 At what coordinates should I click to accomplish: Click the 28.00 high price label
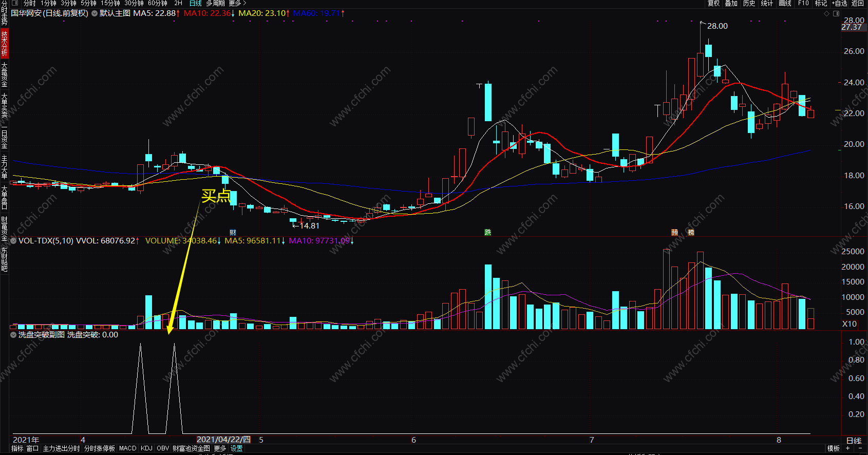click(718, 26)
